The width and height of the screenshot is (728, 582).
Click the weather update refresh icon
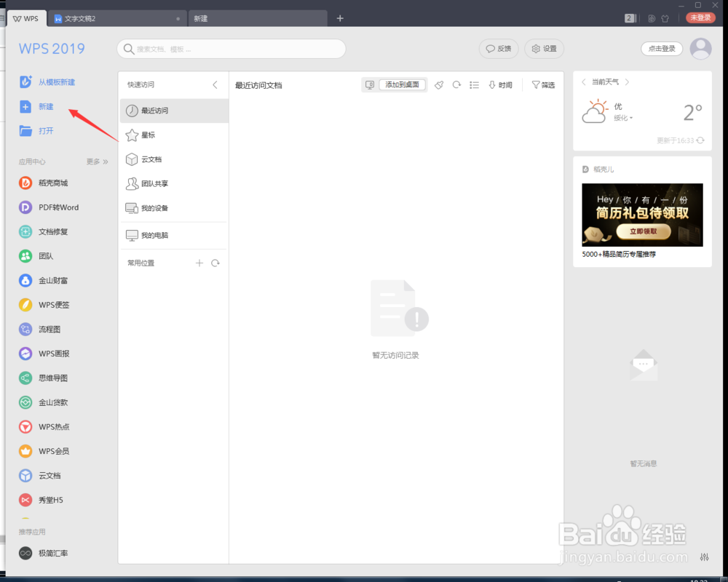[x=700, y=140]
